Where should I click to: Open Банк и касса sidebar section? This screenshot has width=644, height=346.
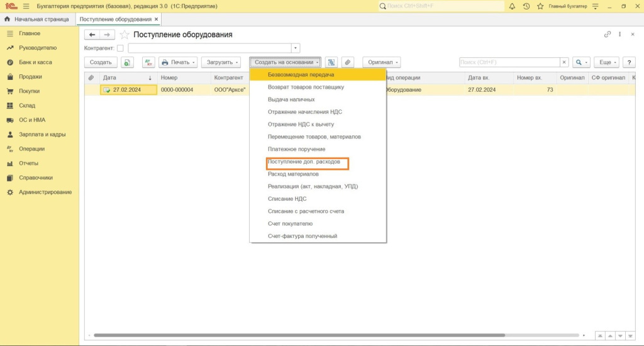(x=35, y=62)
